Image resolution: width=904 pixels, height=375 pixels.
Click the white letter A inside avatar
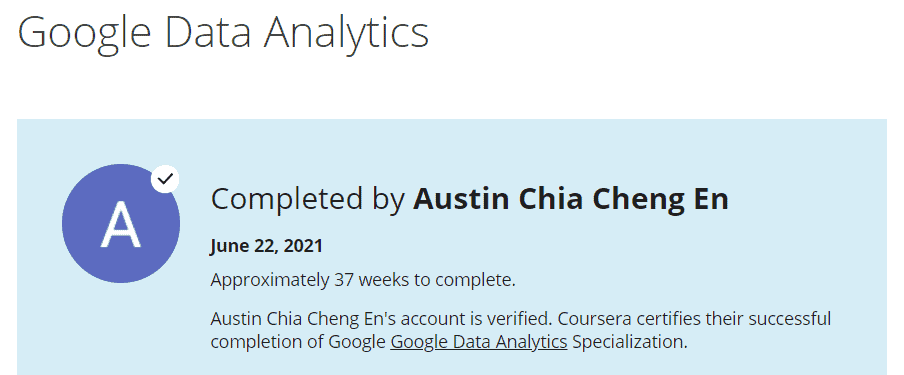click(x=120, y=224)
